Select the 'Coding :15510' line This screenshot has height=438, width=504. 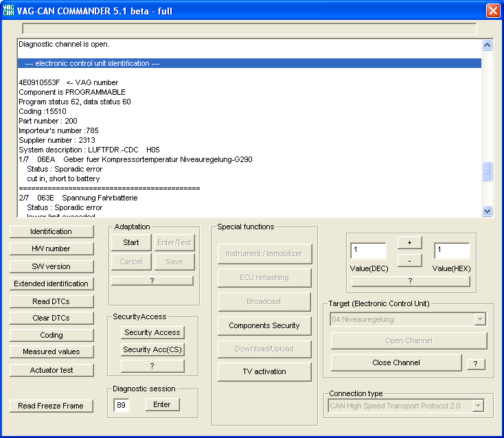click(249, 111)
